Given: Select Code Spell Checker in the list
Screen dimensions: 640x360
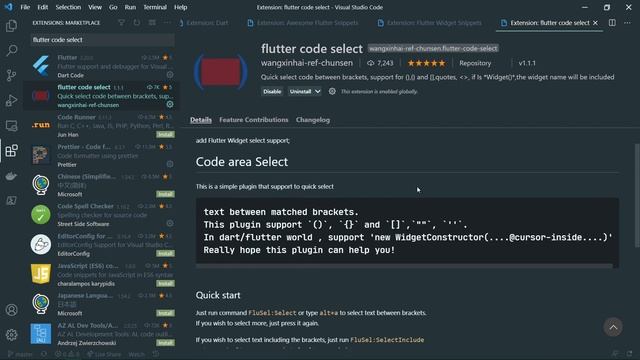Looking at the screenshot, I should 102,215.
